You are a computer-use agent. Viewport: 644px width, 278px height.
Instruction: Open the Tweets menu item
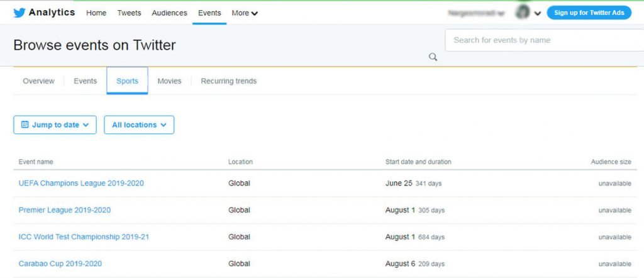pos(129,13)
